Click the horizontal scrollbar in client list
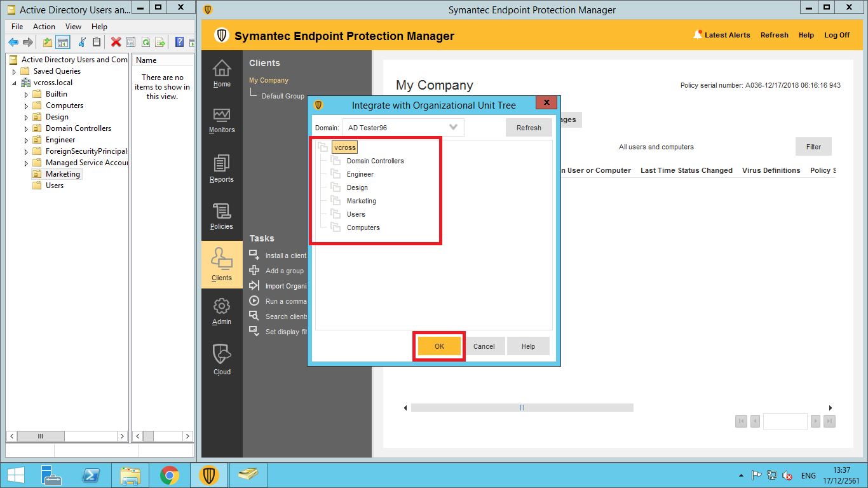The image size is (868, 488). (522, 408)
